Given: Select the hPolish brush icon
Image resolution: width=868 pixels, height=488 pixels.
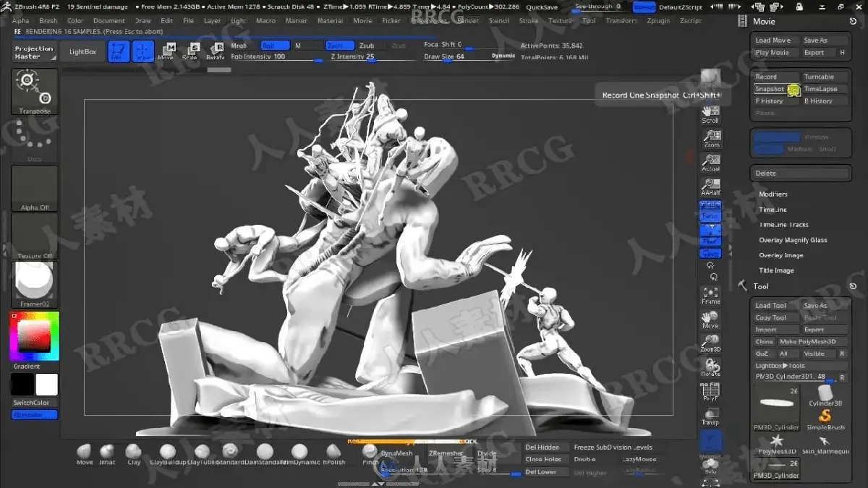Looking at the screenshot, I should (x=333, y=453).
